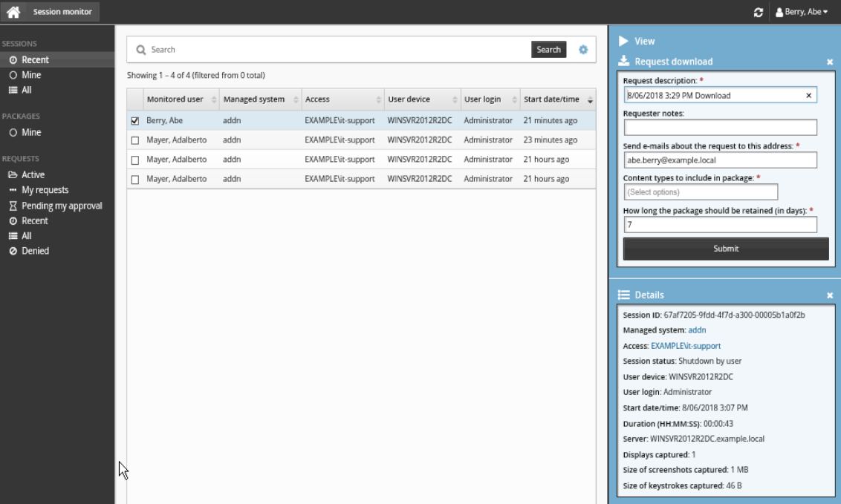The height and width of the screenshot is (504, 841).
Task: Open search settings gear icon
Action: 583,50
